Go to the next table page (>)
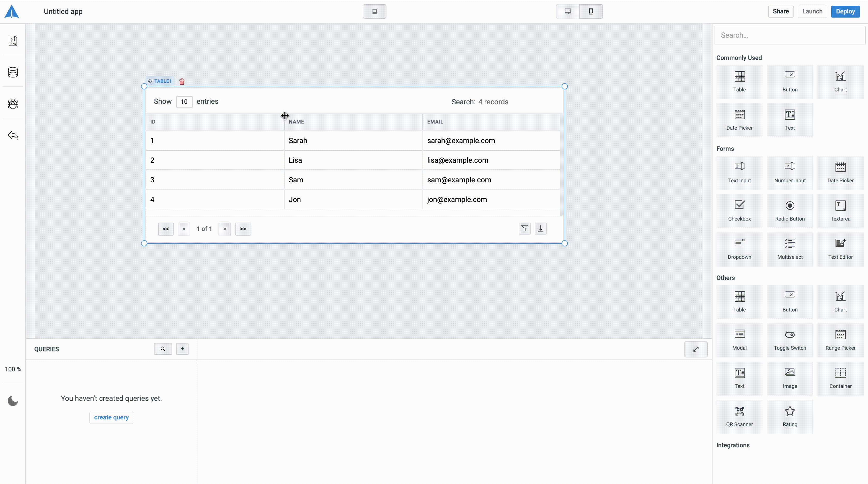The height and width of the screenshot is (484, 868). [224, 229]
